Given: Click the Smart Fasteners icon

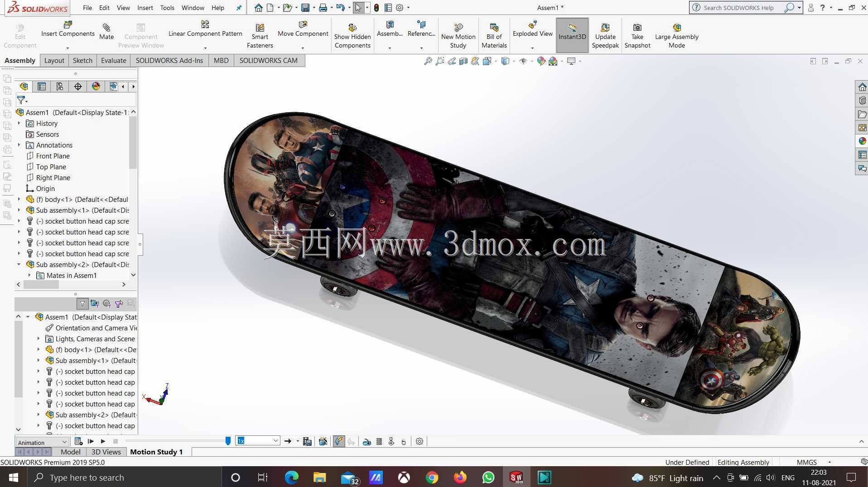Looking at the screenshot, I should coord(260,36).
